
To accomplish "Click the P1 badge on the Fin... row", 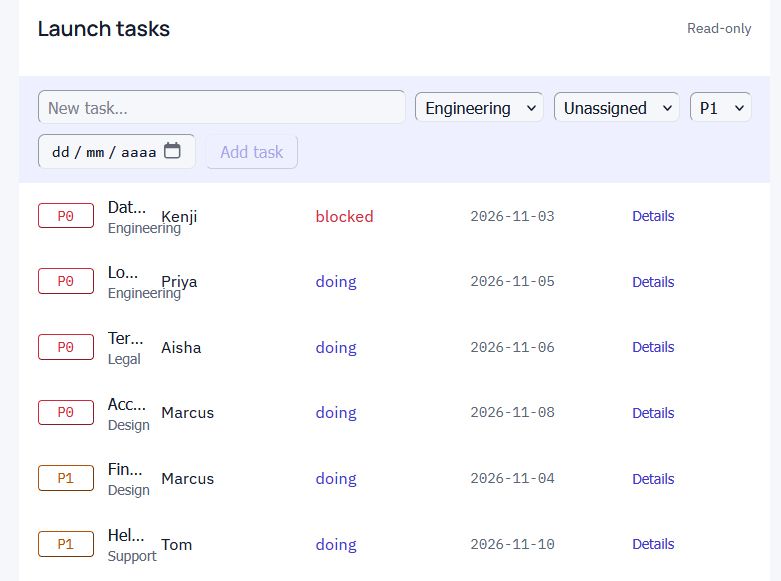I will (66, 478).
